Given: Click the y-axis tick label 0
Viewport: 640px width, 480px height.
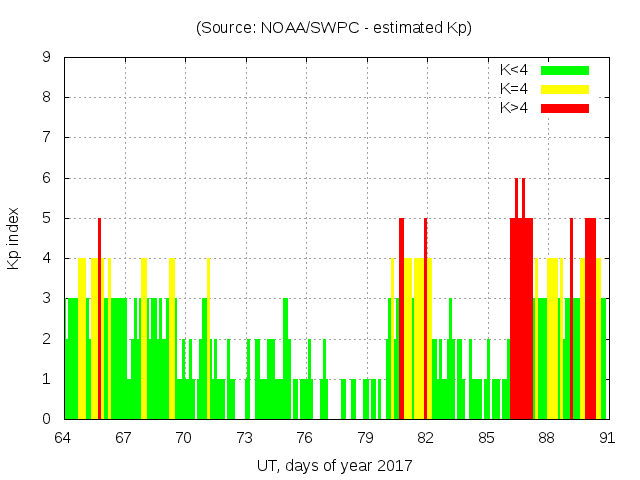Looking at the screenshot, I should (47, 419).
